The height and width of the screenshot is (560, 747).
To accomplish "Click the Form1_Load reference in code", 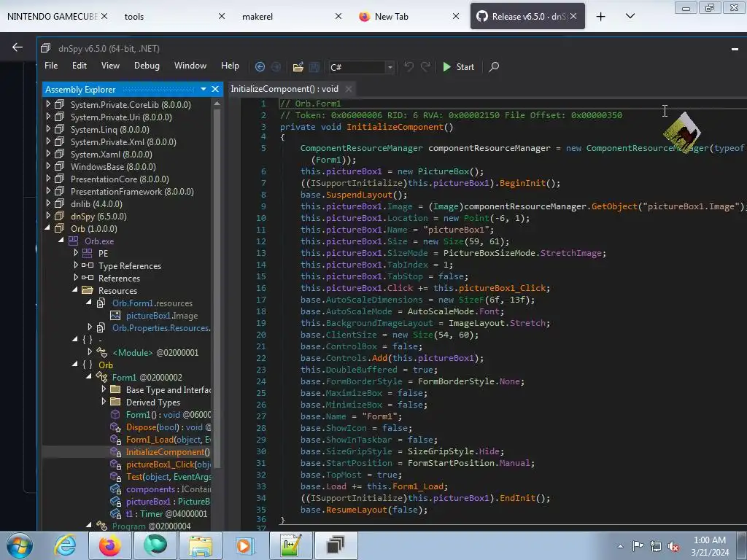I will 418,486.
